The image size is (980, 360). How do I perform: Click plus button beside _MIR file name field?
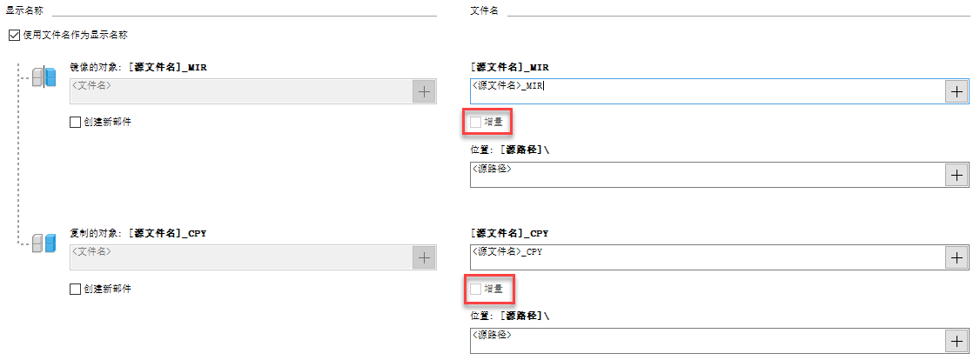coord(957,91)
